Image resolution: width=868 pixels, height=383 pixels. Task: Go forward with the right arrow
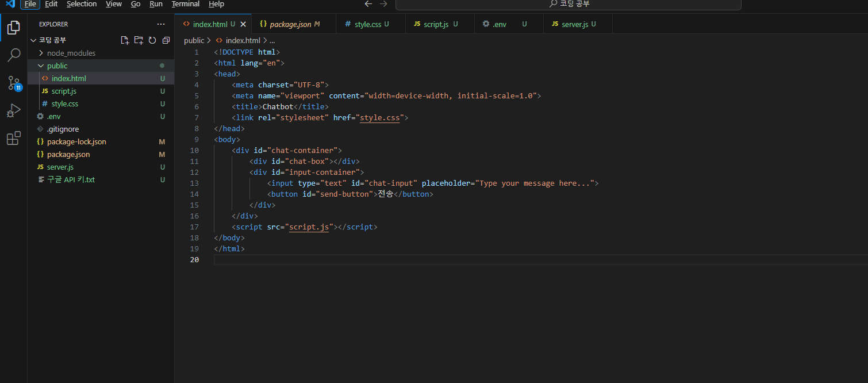pos(383,4)
